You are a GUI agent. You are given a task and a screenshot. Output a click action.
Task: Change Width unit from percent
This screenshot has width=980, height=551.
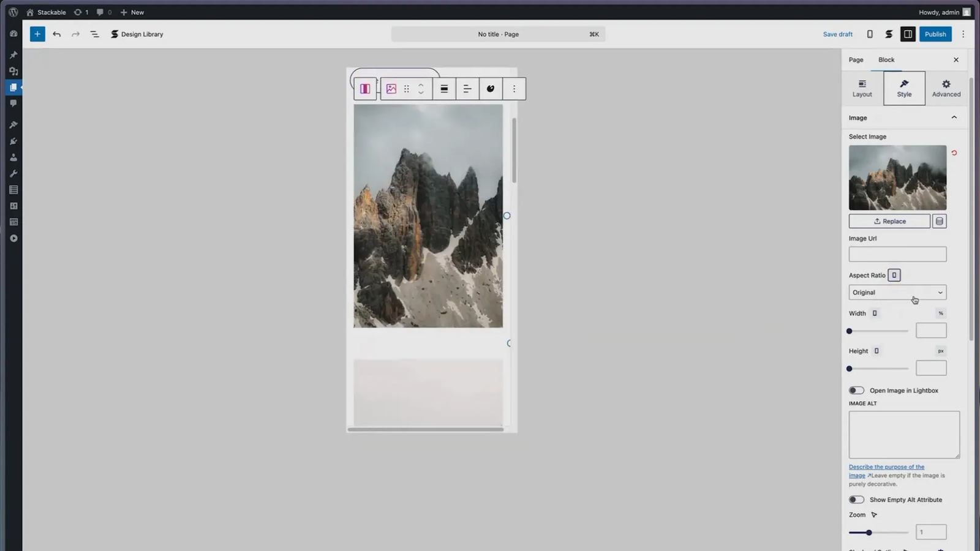point(941,313)
